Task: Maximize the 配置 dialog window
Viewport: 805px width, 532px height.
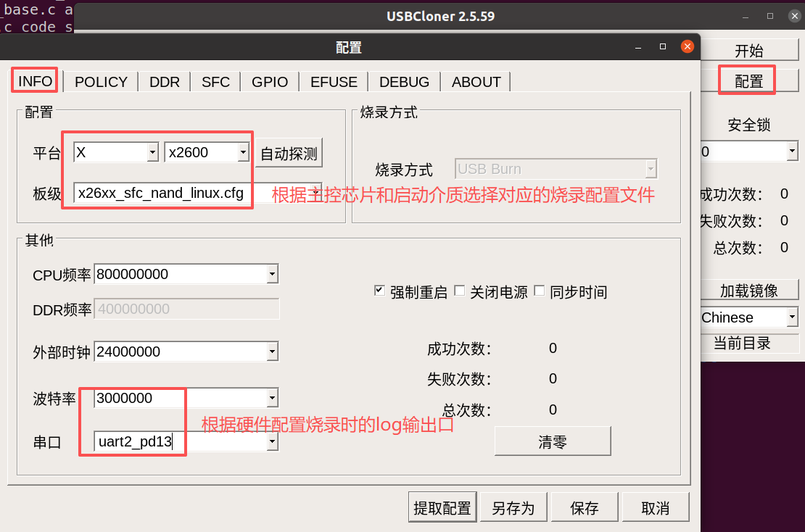Action: point(663,46)
